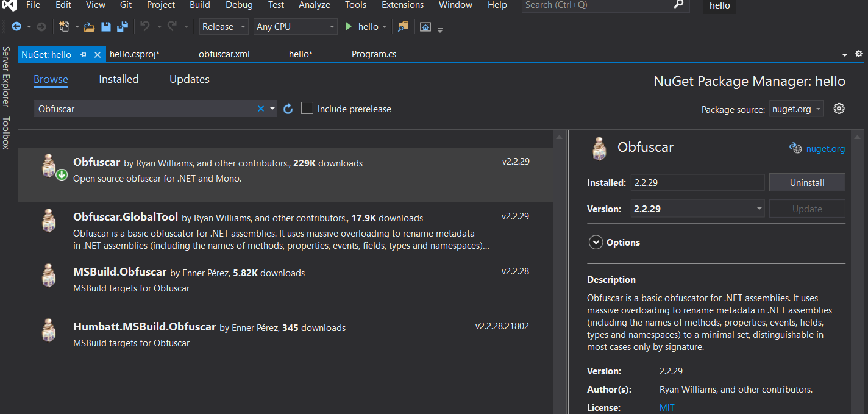868x414 pixels.
Task: Switch to the Program.cs tab
Action: (374, 54)
